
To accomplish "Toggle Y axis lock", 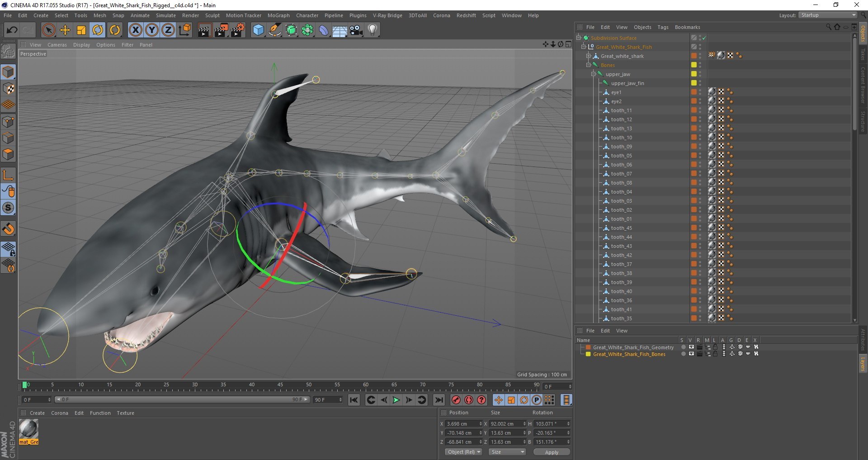I will tap(152, 30).
